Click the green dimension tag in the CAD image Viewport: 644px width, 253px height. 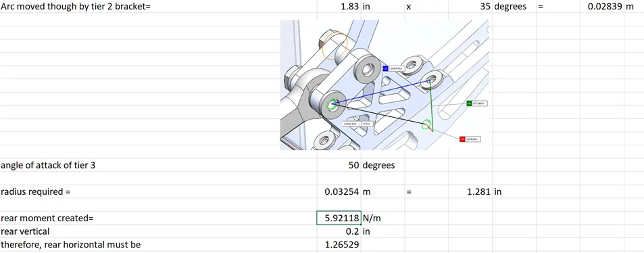(x=477, y=103)
